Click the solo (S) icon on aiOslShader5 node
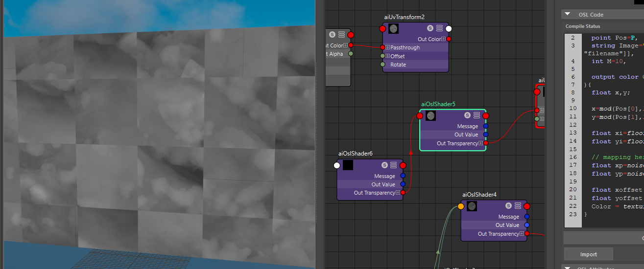 pyautogui.click(x=467, y=115)
